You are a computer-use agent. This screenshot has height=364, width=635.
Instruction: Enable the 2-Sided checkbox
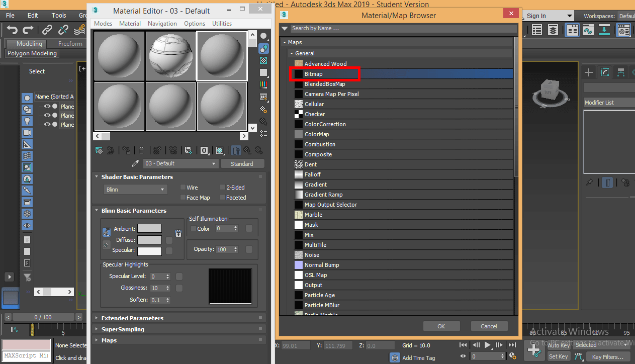coord(223,187)
